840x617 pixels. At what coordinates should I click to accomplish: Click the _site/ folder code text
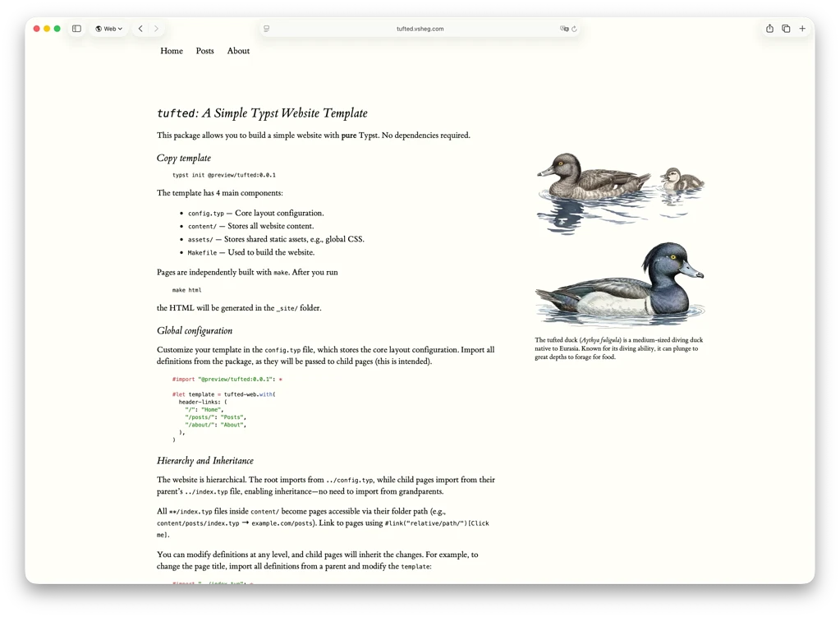point(287,308)
